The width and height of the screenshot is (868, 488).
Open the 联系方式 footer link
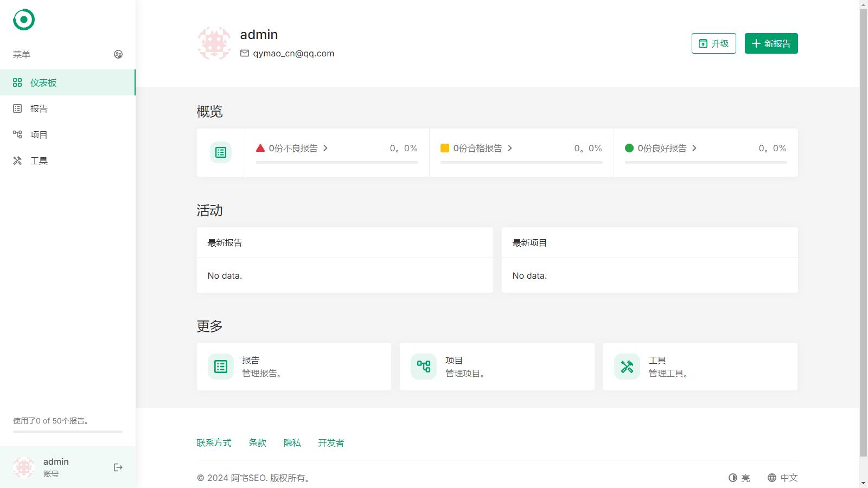[x=214, y=443]
